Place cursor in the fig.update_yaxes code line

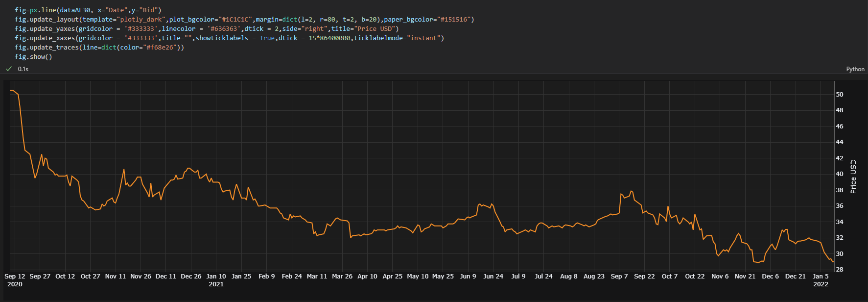click(207, 28)
